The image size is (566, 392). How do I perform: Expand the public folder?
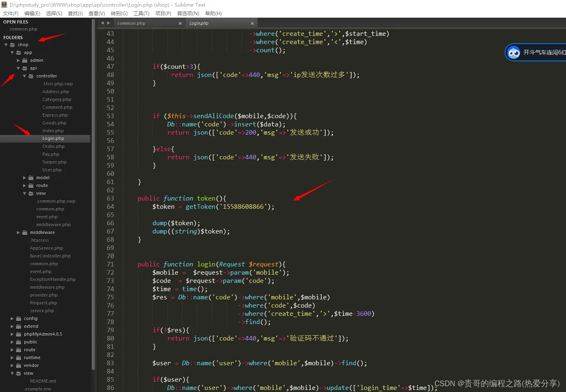point(12,342)
